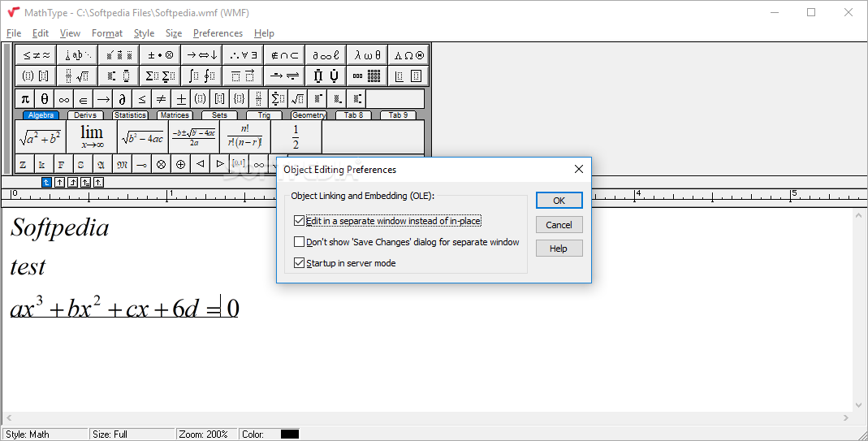Screen dimensions: 868x441
Task: Insert summation template in small bar
Action: pos(278,99)
